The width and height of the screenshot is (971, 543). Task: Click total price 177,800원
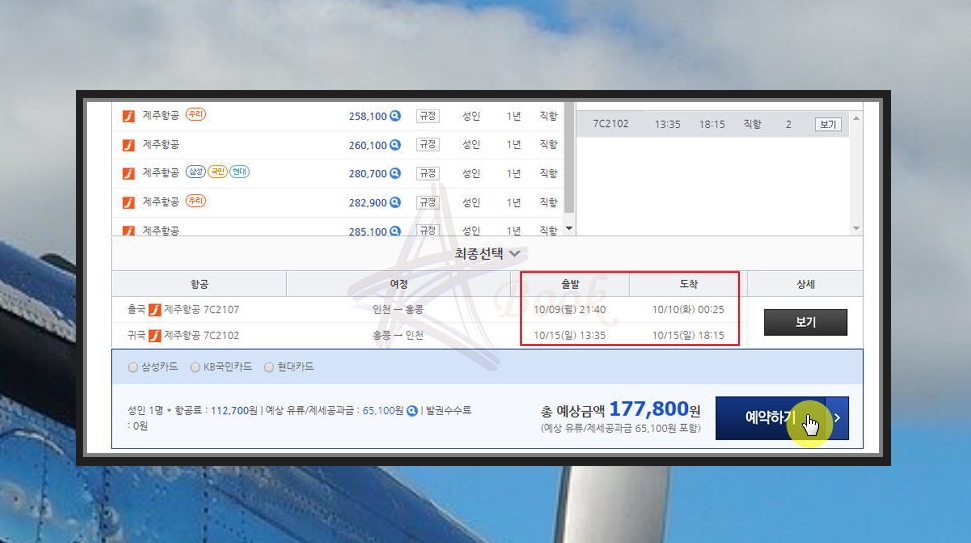(x=655, y=409)
